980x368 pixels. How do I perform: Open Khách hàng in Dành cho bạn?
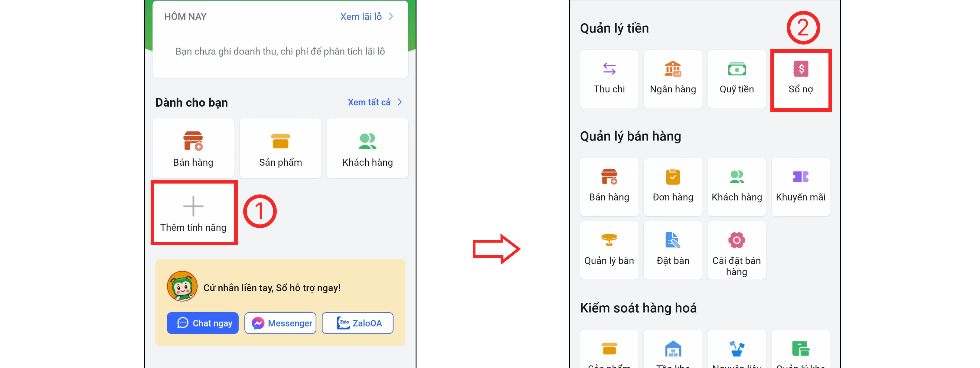tap(367, 148)
